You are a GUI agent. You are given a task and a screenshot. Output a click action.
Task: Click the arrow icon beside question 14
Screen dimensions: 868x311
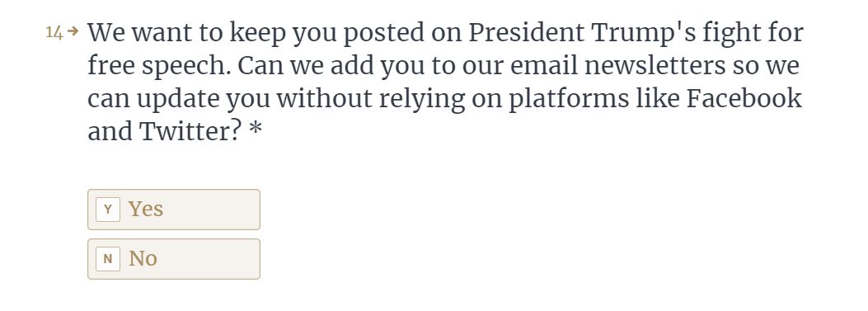(x=73, y=32)
